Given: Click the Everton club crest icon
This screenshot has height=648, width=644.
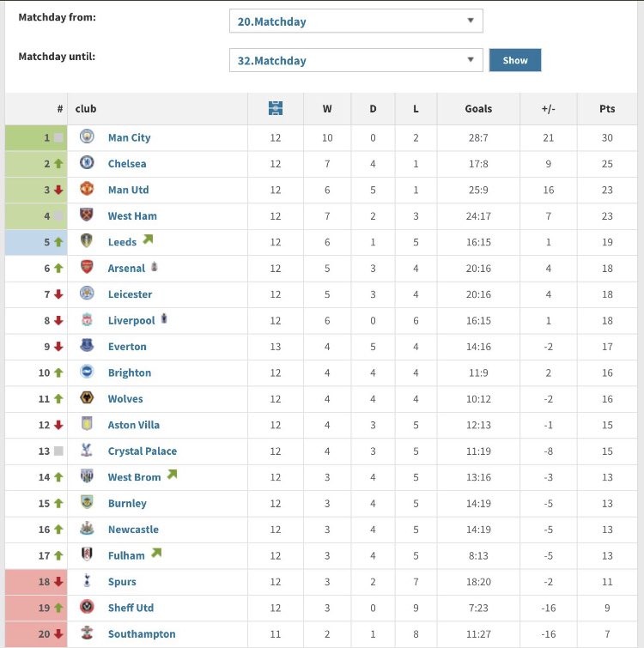Looking at the screenshot, I should 87,346.
